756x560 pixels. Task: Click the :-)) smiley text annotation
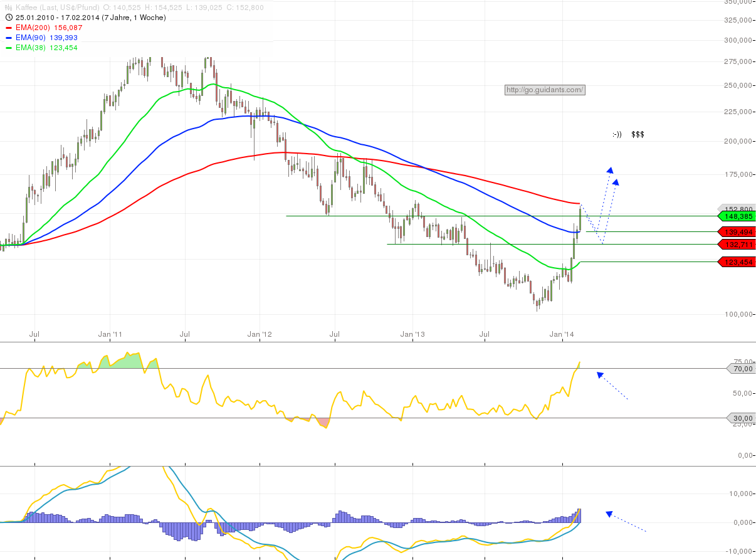tap(617, 135)
